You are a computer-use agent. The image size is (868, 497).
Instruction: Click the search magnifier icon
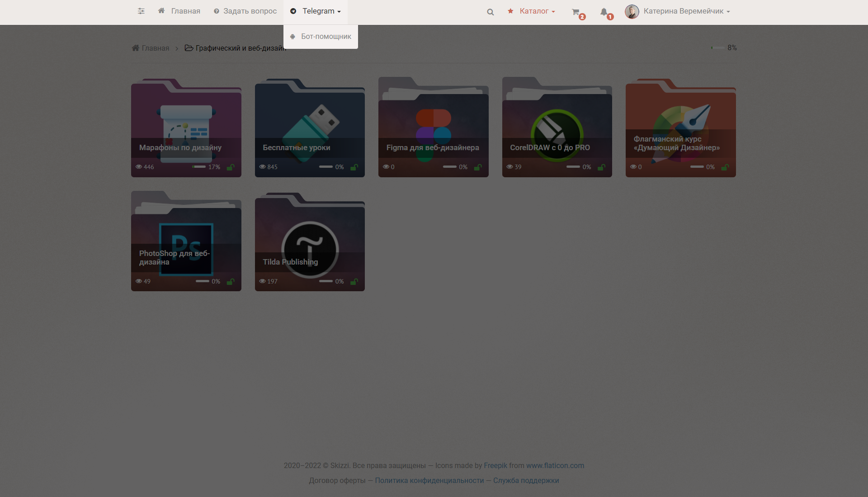pyautogui.click(x=491, y=12)
